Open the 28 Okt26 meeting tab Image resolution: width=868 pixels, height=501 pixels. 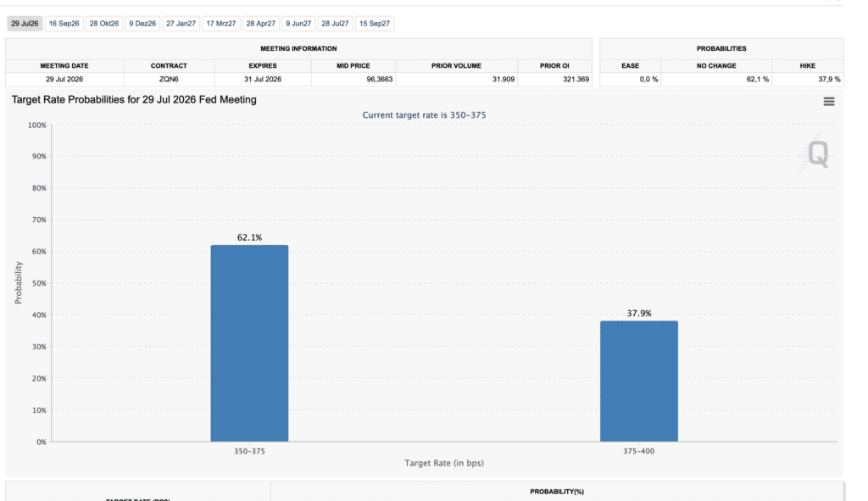(104, 24)
